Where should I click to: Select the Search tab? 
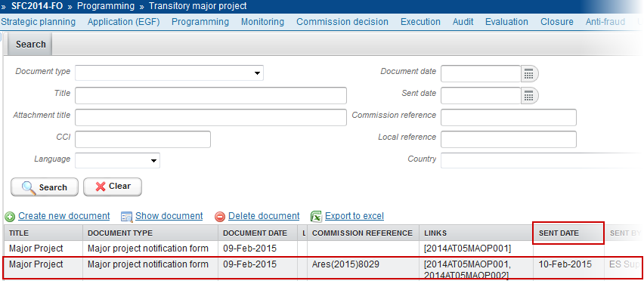click(x=30, y=45)
